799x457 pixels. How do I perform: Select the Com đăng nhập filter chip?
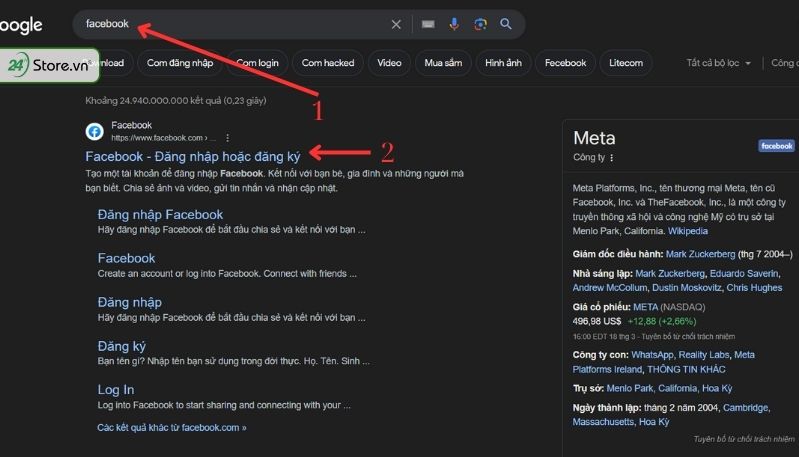point(180,63)
